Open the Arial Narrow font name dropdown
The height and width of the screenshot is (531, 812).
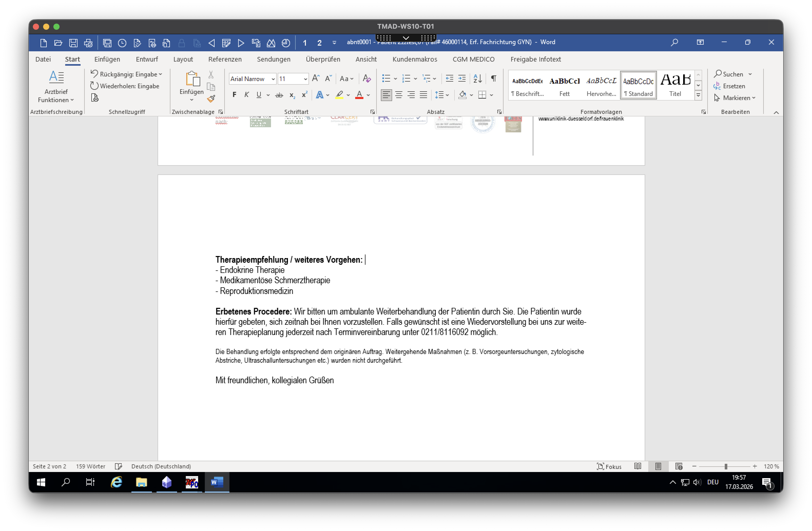[273, 79]
